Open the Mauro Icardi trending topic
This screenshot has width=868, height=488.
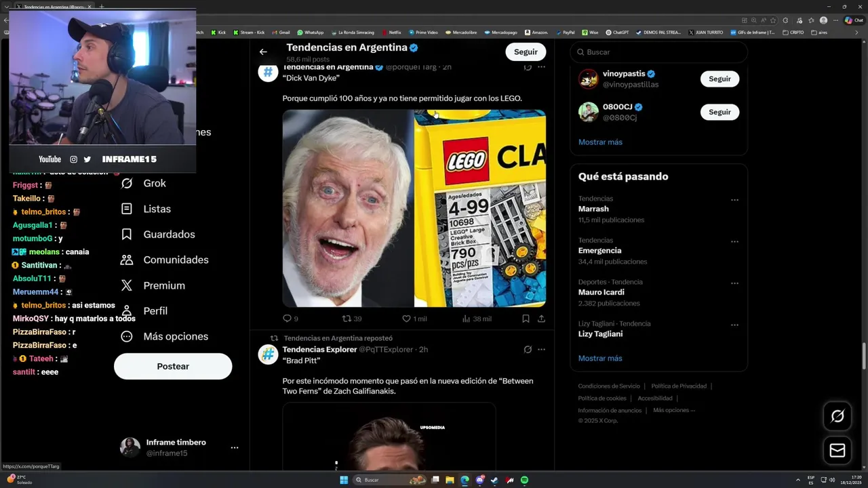(601, 292)
